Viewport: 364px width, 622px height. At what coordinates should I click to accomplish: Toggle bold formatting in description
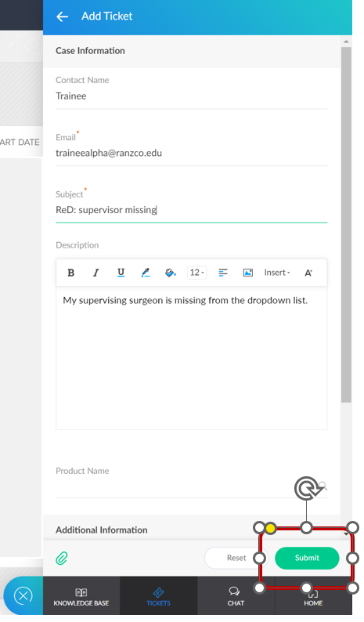tap(71, 273)
